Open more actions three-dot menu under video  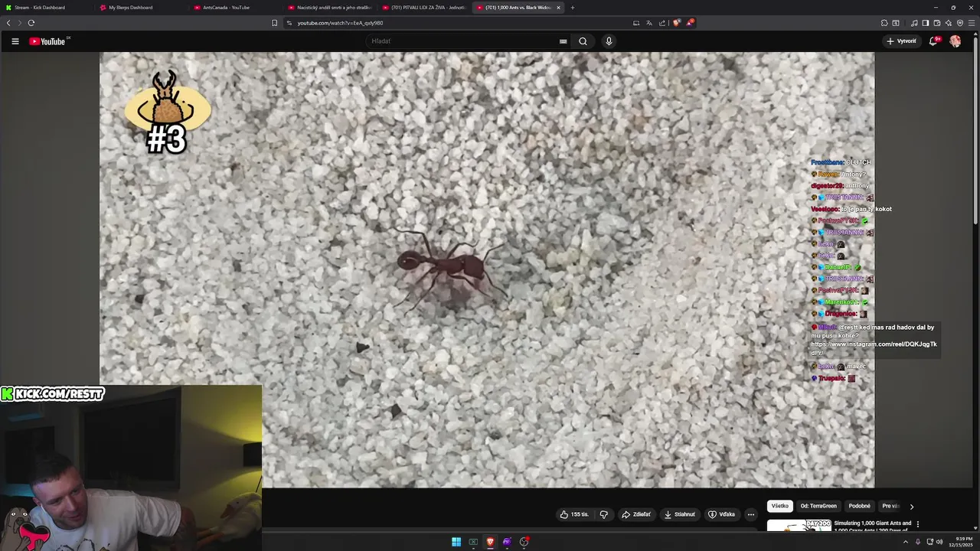click(x=751, y=514)
